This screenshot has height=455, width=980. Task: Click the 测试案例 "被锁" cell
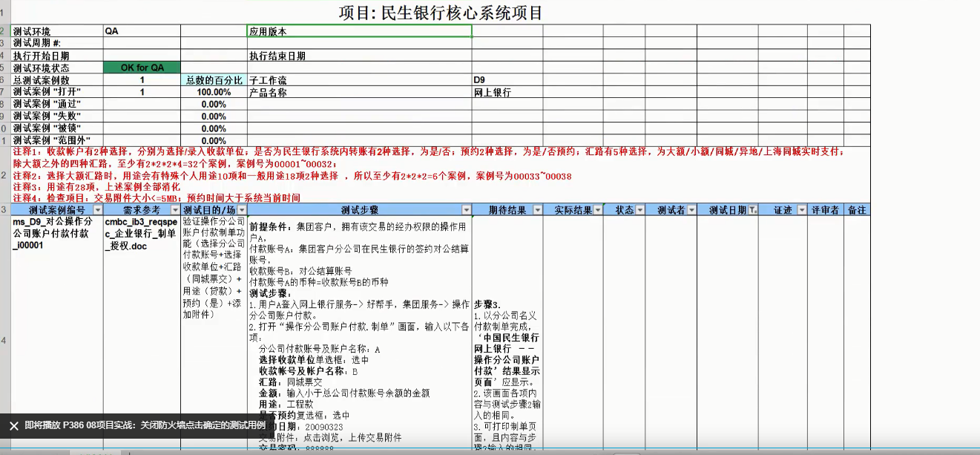[x=57, y=128]
